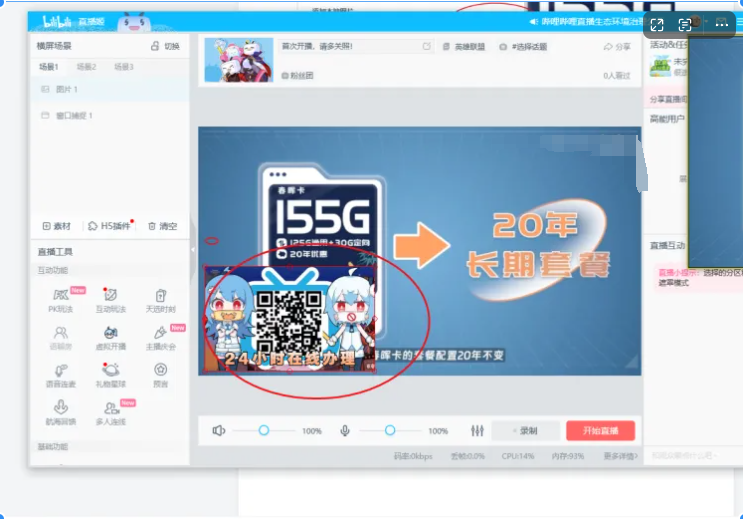This screenshot has height=519, width=743.
Task: Adjust the speaker volume slider handle
Action: [x=264, y=430]
